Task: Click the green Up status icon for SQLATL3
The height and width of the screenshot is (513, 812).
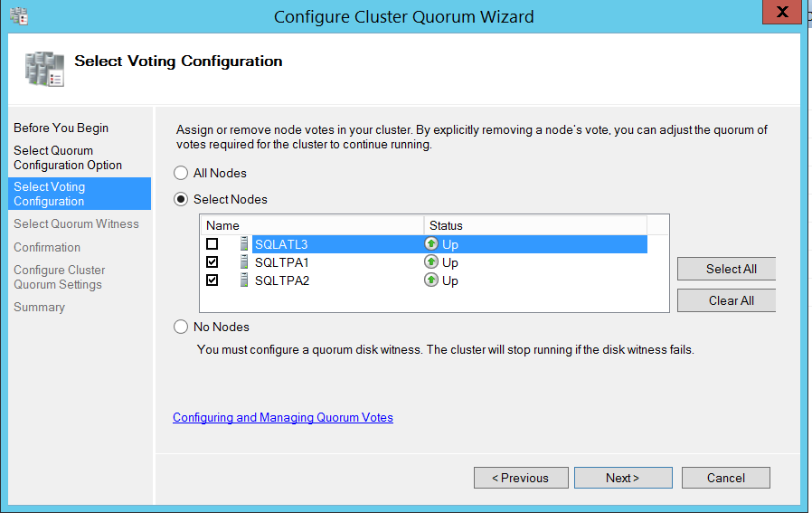Action: [431, 244]
